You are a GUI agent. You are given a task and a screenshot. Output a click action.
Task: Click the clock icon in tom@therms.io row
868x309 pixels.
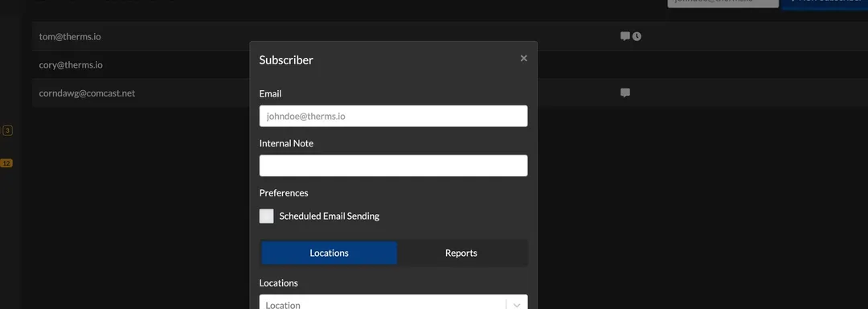(637, 36)
